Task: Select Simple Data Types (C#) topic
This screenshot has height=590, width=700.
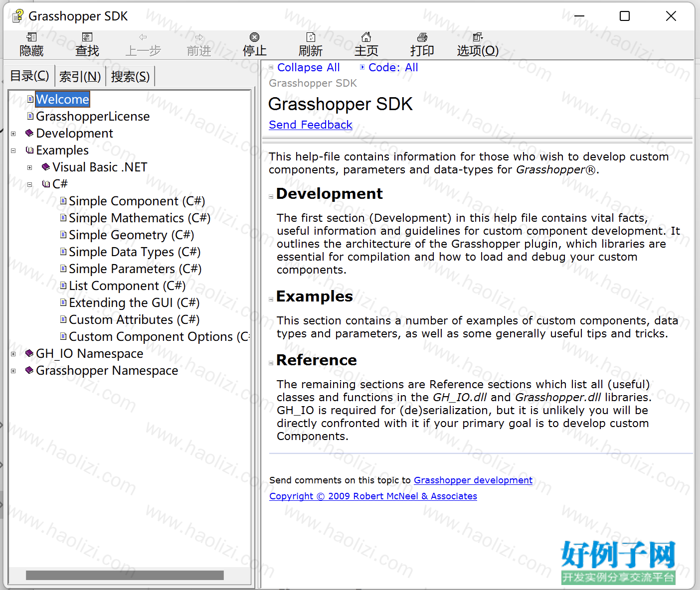Action: coord(135,252)
